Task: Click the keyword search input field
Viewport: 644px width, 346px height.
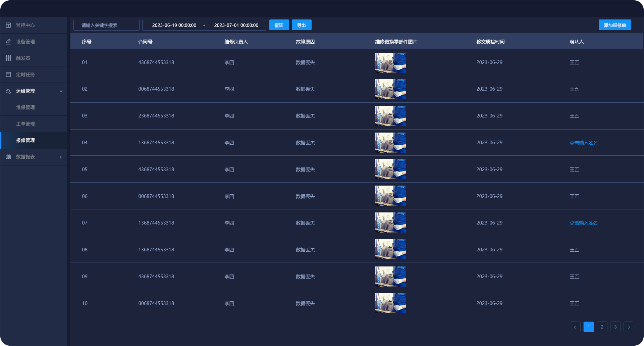Action: click(106, 25)
